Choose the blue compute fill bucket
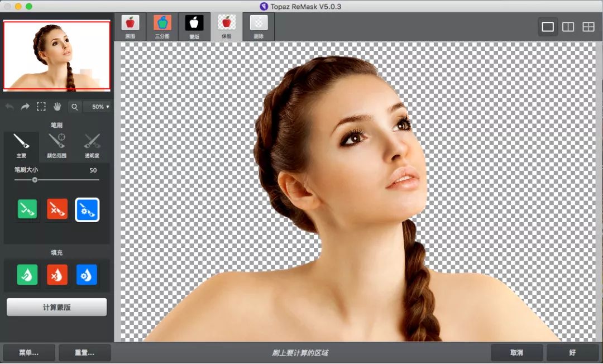 [87, 275]
